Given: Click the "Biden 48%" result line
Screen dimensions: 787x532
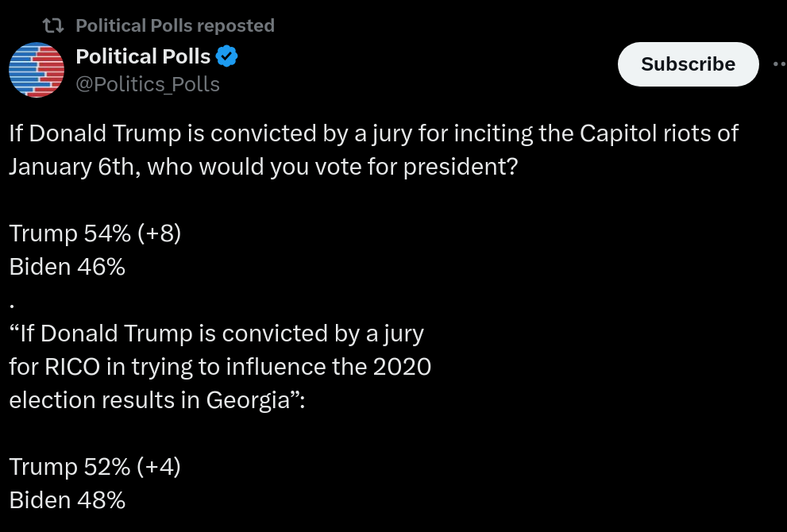Looking at the screenshot, I should 68,500.
